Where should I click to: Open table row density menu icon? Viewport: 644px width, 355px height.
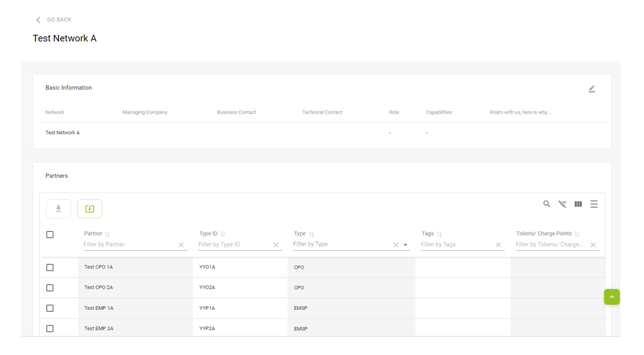(x=594, y=204)
